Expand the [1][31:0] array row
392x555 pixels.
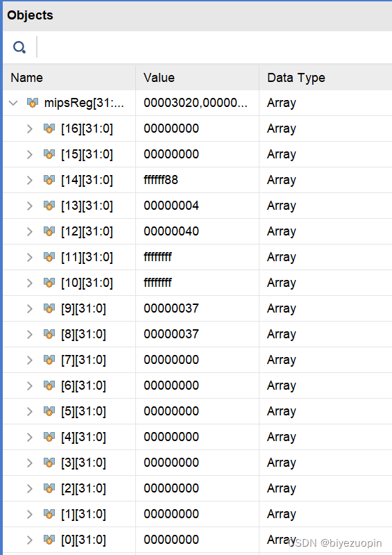pyautogui.click(x=30, y=514)
